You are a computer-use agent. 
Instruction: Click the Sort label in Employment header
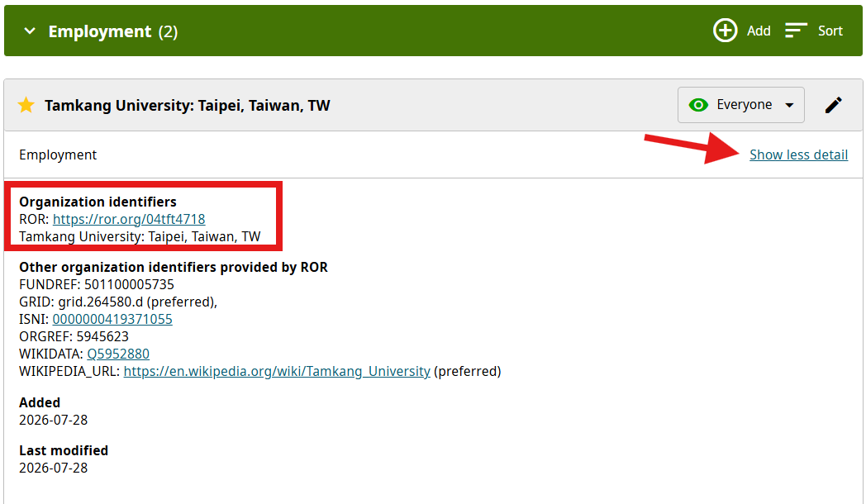pyautogui.click(x=830, y=31)
